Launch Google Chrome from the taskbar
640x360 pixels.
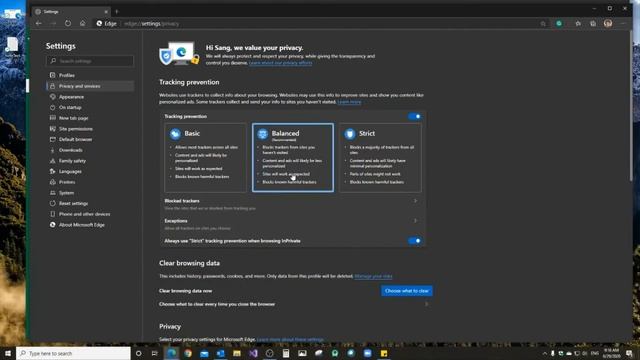tap(188, 353)
